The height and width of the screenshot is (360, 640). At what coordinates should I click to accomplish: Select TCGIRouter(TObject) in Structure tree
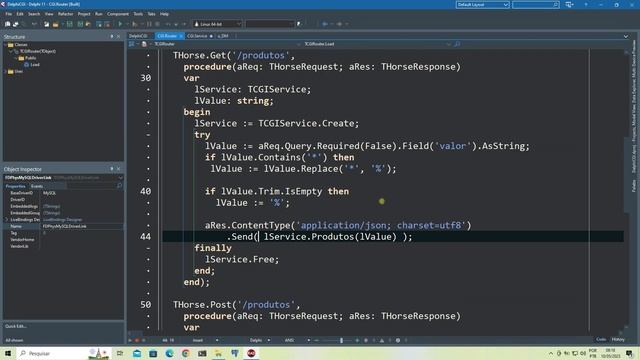click(x=38, y=51)
